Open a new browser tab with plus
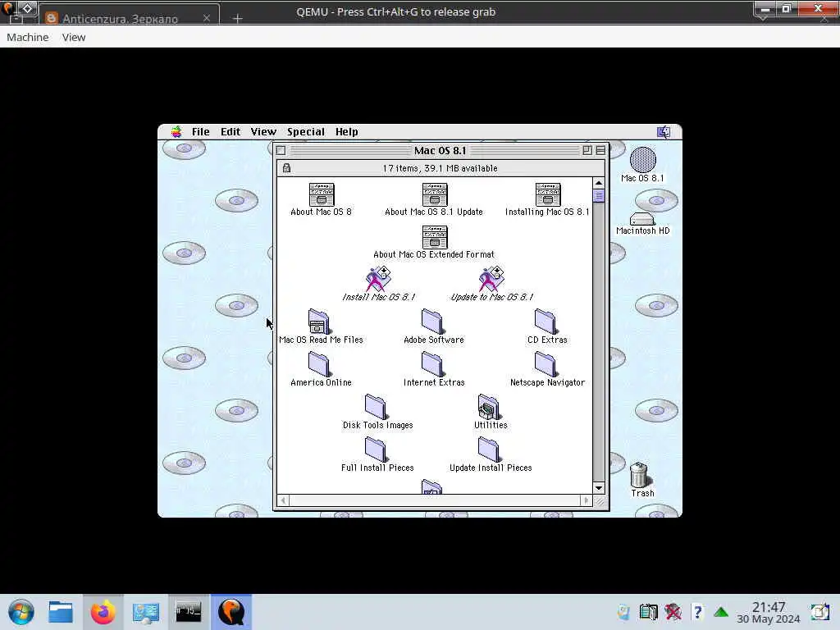 click(x=238, y=18)
